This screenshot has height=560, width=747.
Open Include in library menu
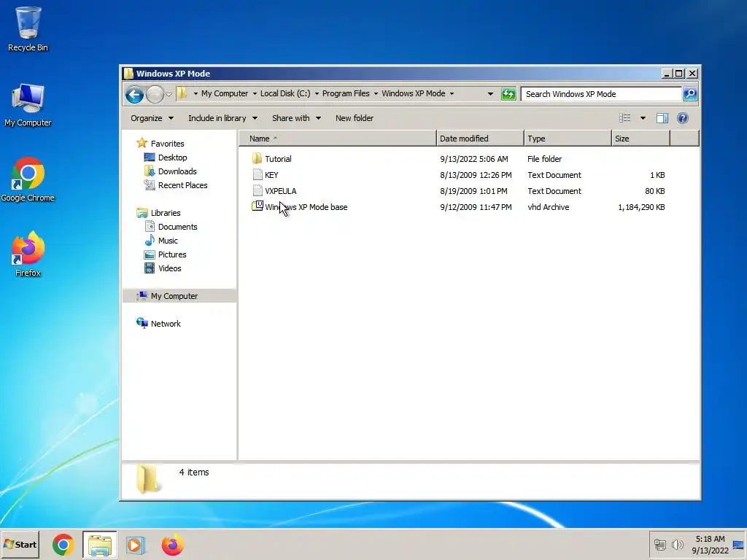click(x=222, y=118)
